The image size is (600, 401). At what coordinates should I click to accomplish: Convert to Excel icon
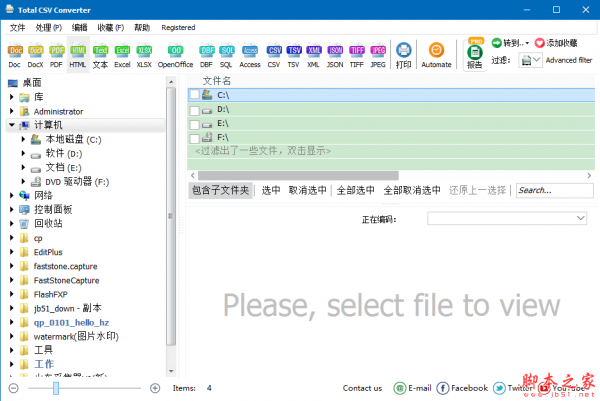tap(122, 55)
